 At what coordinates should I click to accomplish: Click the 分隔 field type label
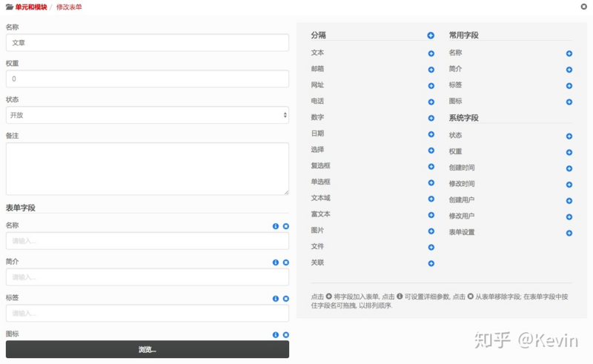pyautogui.click(x=319, y=35)
